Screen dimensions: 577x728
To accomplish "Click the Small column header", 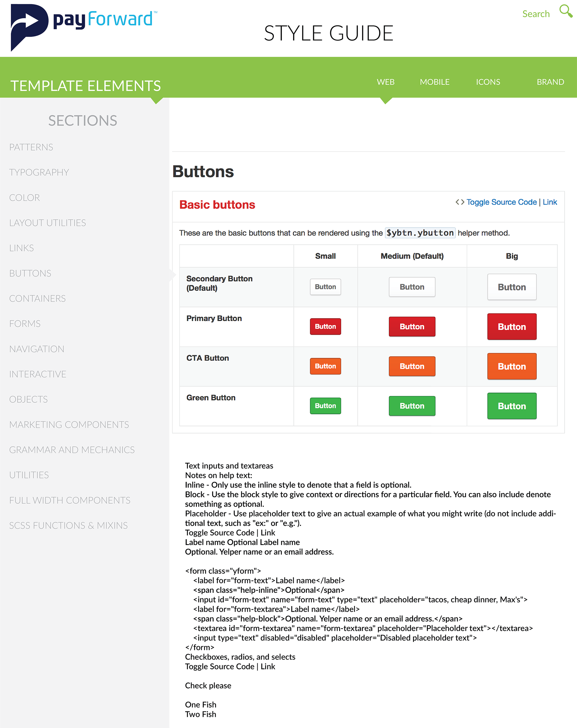I will point(325,256).
